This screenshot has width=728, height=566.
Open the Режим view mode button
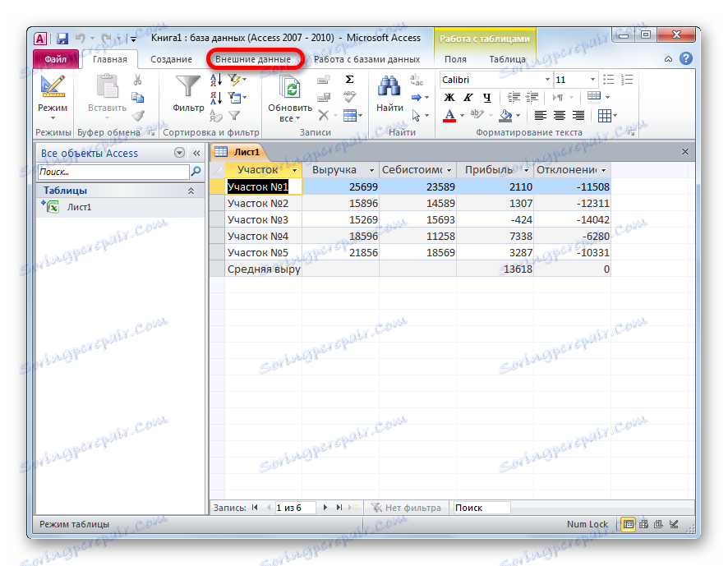click(53, 99)
